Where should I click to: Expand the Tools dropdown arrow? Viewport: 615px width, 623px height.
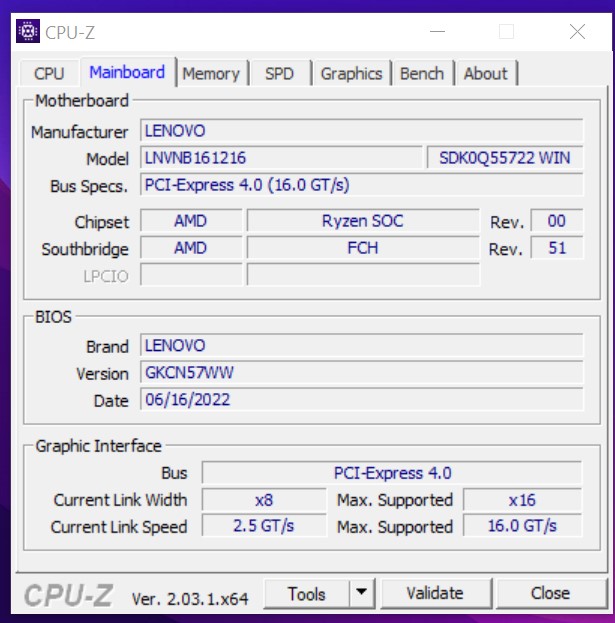(362, 593)
